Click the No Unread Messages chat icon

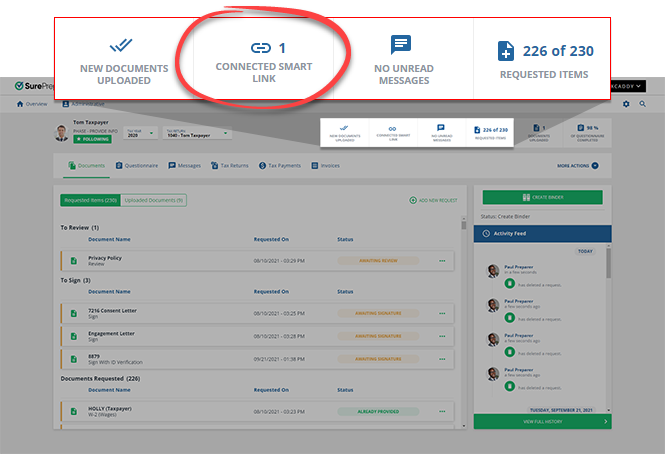click(x=401, y=45)
